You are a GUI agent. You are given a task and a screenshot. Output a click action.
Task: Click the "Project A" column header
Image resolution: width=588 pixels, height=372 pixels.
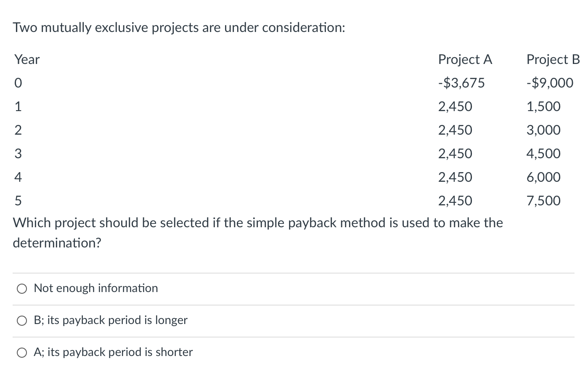pyautogui.click(x=465, y=60)
